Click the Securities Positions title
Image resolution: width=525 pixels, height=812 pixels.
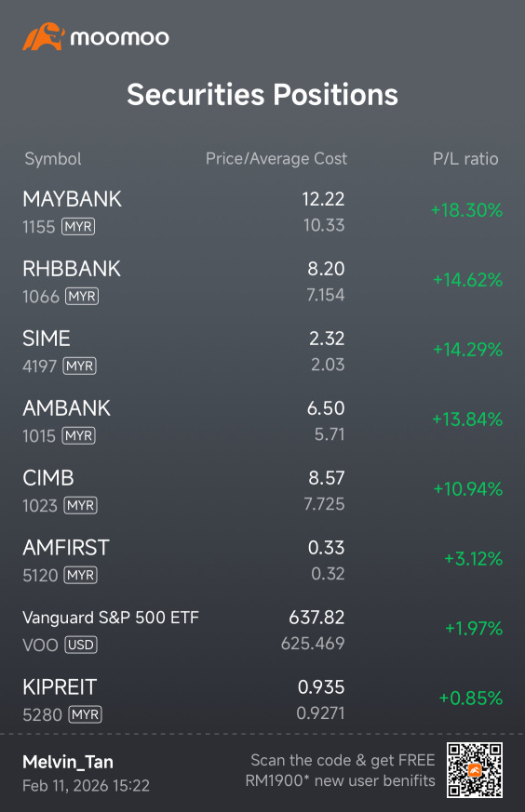tap(262, 94)
